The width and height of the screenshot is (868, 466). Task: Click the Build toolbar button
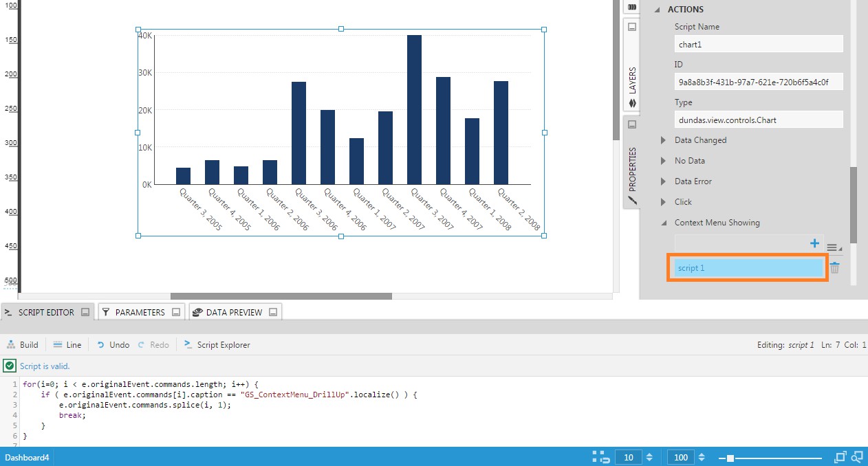click(23, 345)
